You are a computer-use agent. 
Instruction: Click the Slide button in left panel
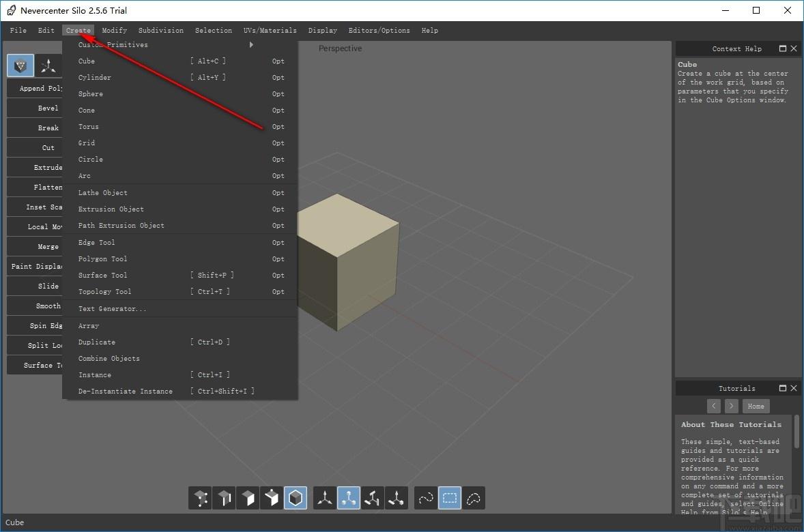35,286
